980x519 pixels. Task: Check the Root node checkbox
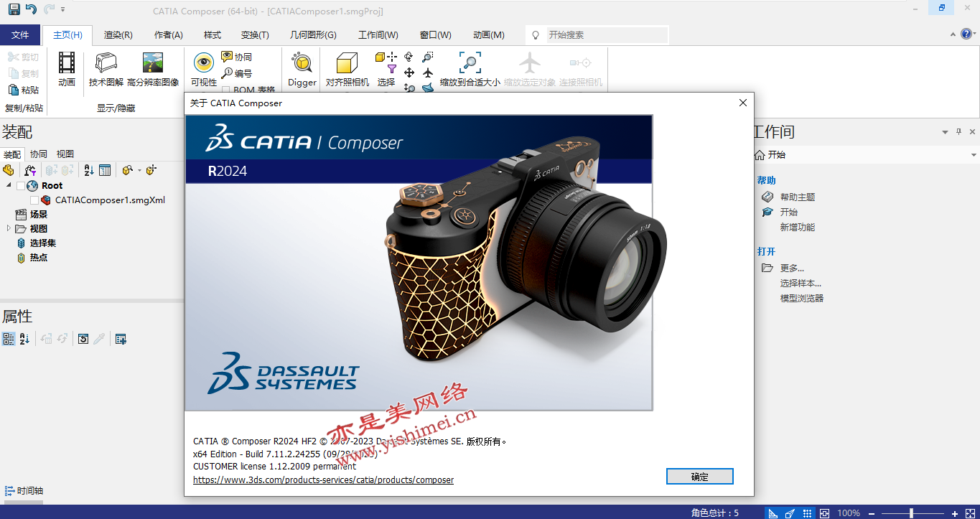point(21,186)
